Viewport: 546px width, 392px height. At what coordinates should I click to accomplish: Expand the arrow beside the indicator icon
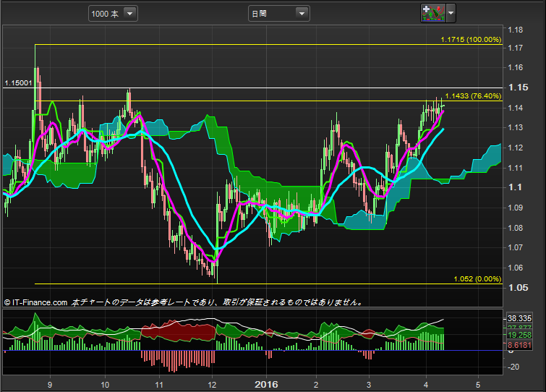(x=451, y=13)
